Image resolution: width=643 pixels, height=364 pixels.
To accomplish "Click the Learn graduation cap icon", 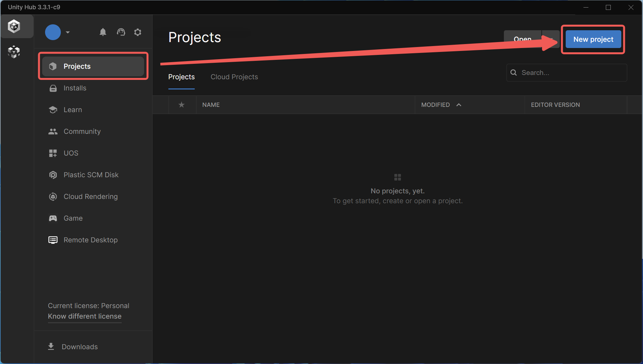I will [53, 110].
